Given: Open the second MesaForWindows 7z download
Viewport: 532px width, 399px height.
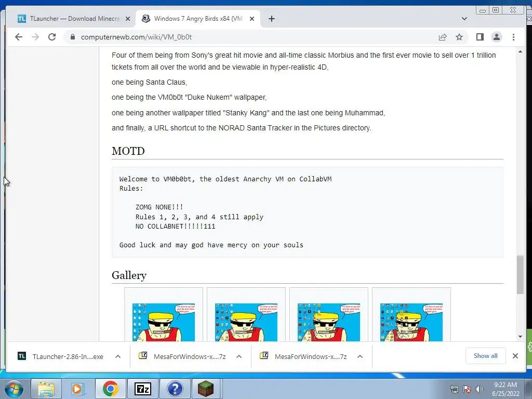Looking at the screenshot, I should click(x=303, y=356).
